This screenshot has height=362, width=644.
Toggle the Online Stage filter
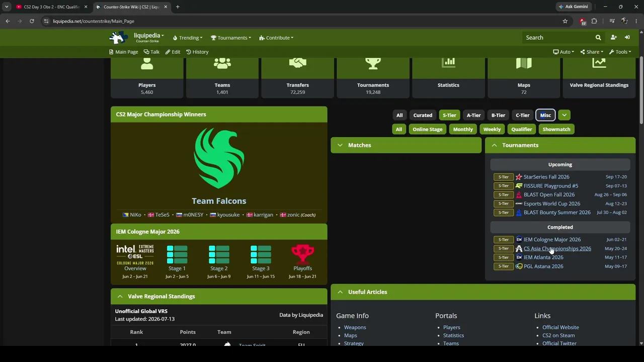[428, 129]
